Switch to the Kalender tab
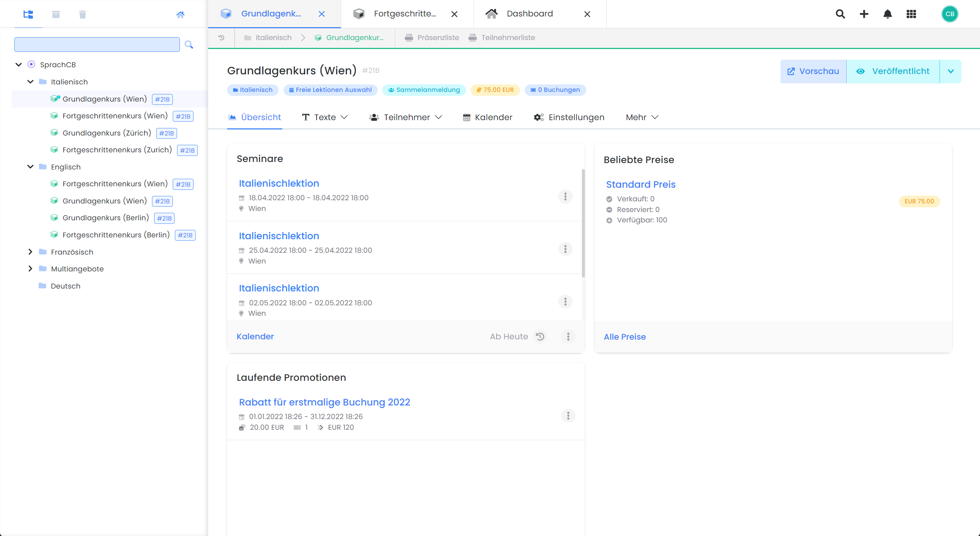Image resolution: width=980 pixels, height=536 pixels. (487, 117)
